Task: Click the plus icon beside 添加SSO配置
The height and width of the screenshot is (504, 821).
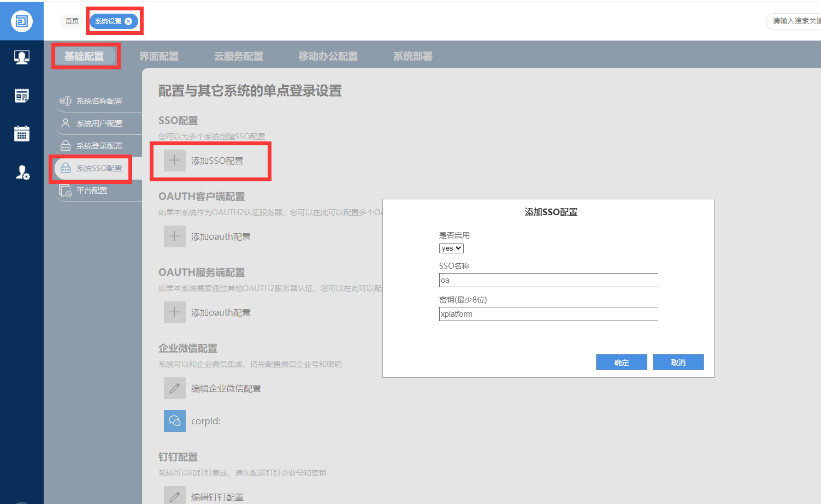Action: tap(175, 161)
